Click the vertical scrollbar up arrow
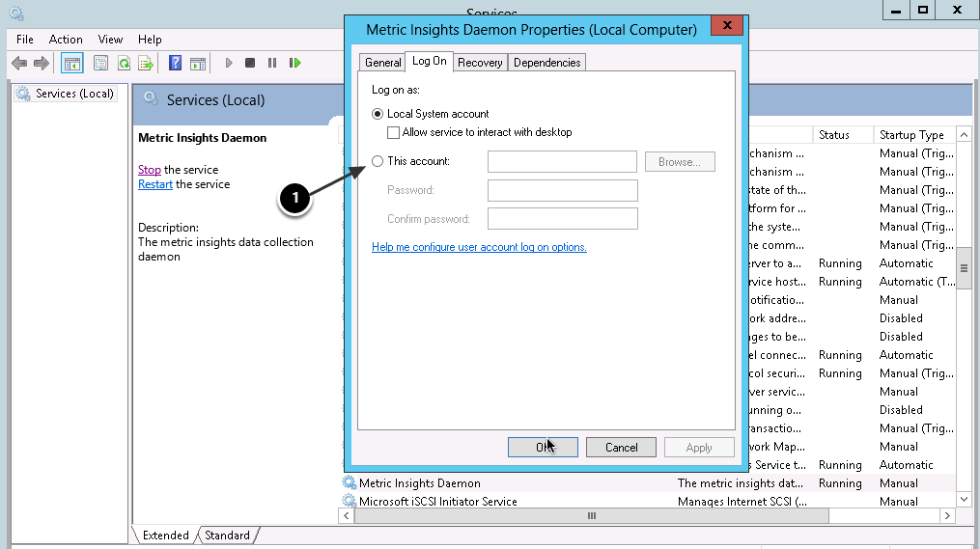Image resolution: width=980 pixels, height=549 pixels. pos(964,135)
